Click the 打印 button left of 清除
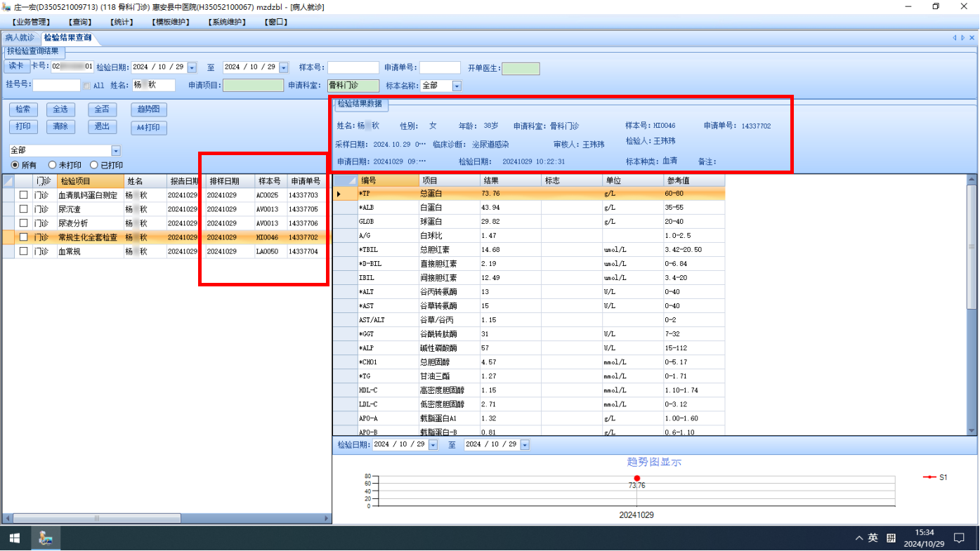Image resolution: width=980 pixels, height=551 pixels. tap(23, 127)
